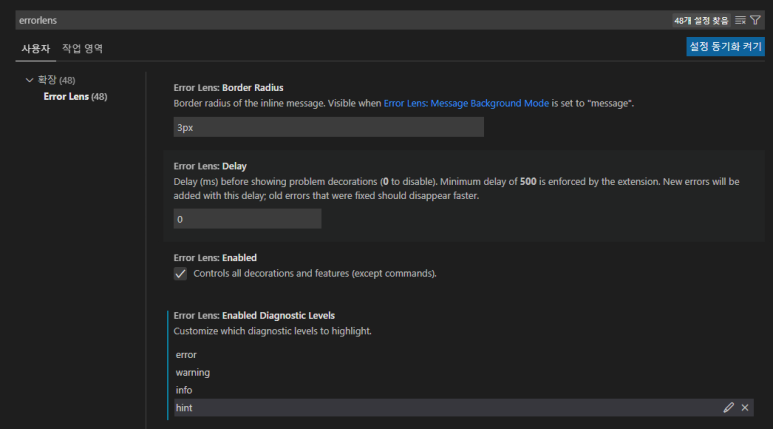Click the Delay value input field
This screenshot has height=429, width=773.
(x=247, y=219)
